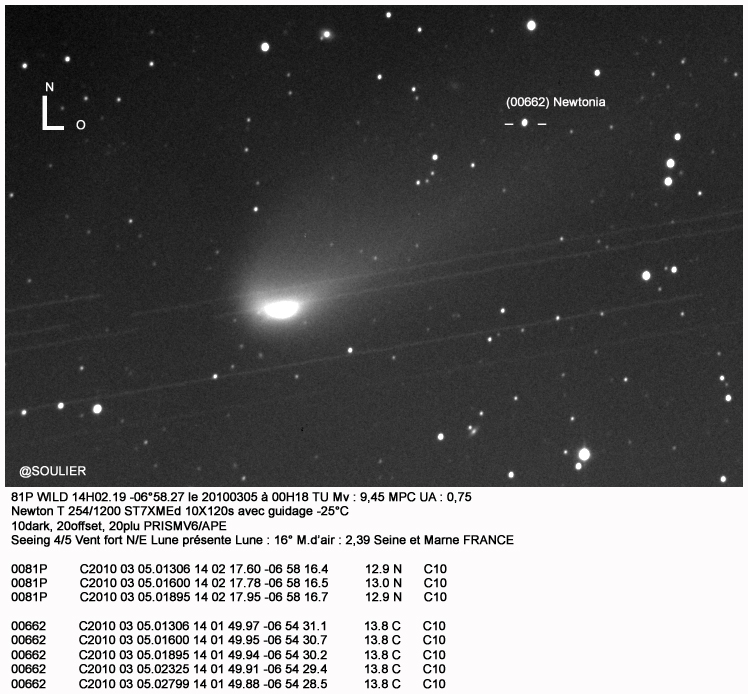Click the coordinate "14 01 49.97 -06 54 31.1"
This screenshot has width=748, height=694.
pos(260,626)
